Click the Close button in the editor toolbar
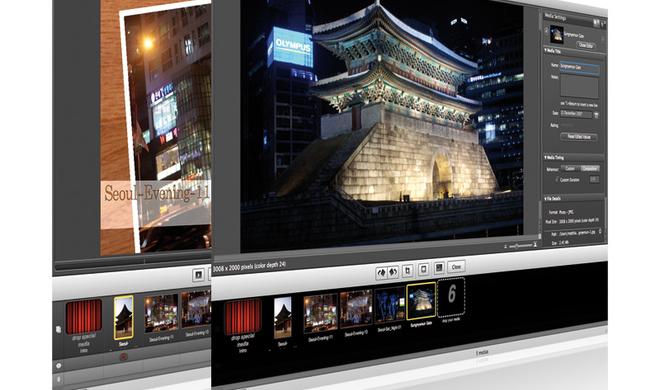The image size is (660, 390). point(456,267)
